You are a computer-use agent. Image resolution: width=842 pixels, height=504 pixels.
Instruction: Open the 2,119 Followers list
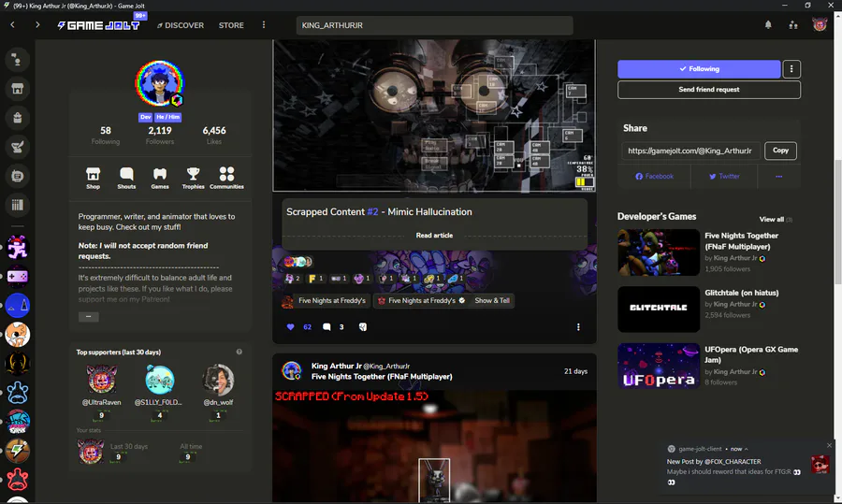(x=160, y=136)
